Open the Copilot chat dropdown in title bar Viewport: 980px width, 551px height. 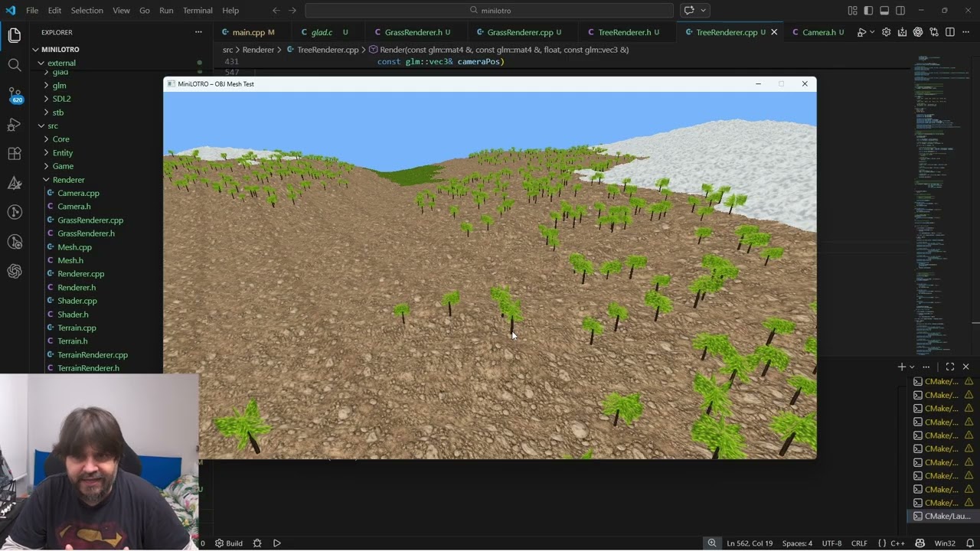704,11
